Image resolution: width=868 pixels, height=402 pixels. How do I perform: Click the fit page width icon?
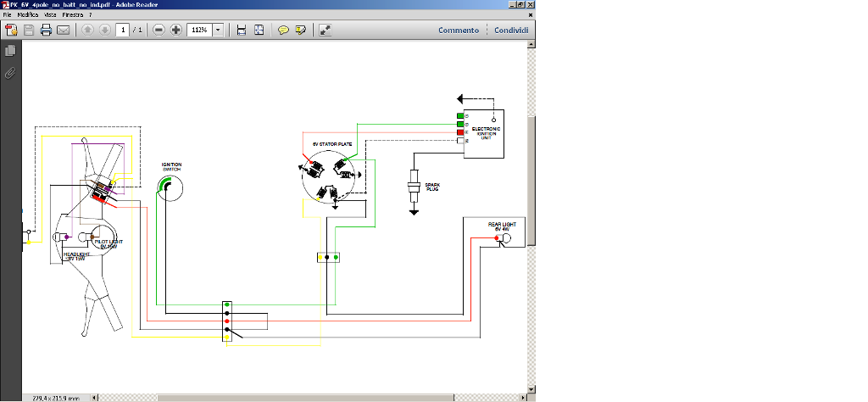[242, 30]
